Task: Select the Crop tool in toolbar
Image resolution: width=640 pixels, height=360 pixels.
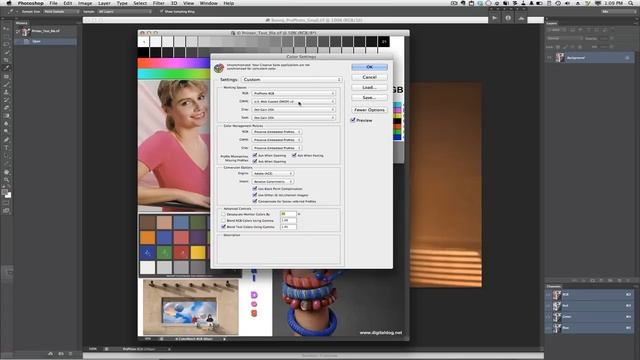Action: [x=6, y=60]
